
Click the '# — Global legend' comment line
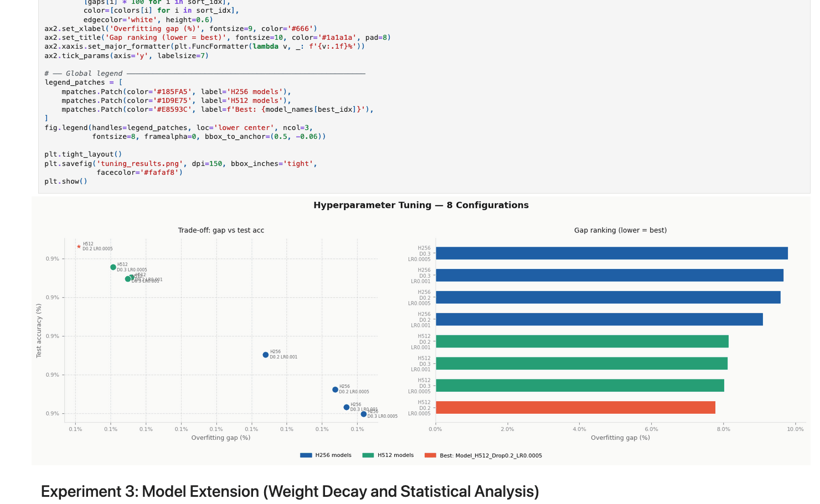tap(205, 74)
